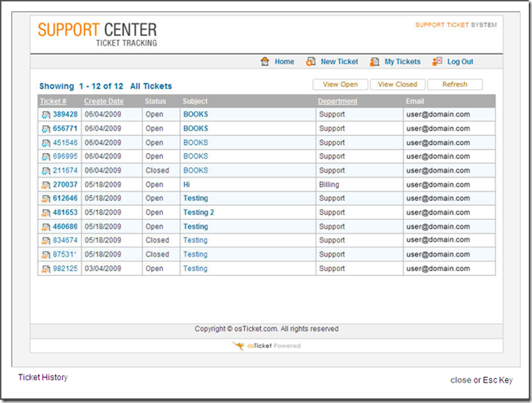Viewport: 532px width, 403px height.
Task: Click ticket icon beside number 389428
Action: (46, 115)
